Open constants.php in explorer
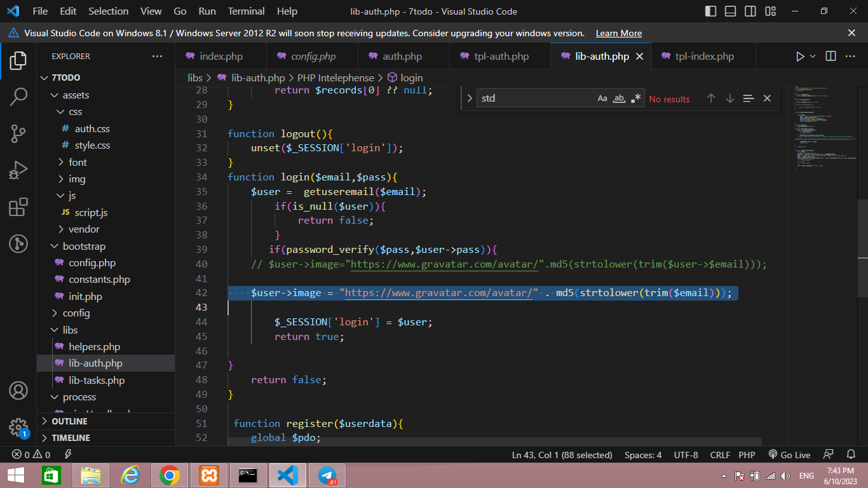Screen dimensions: 868x488 (x=105, y=280)
